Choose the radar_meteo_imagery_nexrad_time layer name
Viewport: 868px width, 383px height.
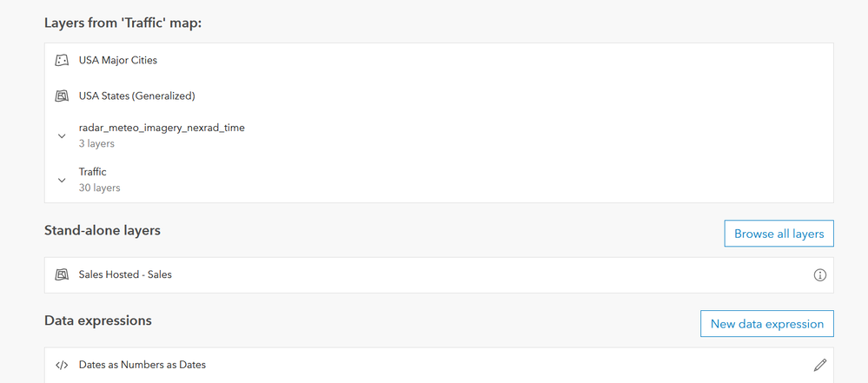click(162, 128)
